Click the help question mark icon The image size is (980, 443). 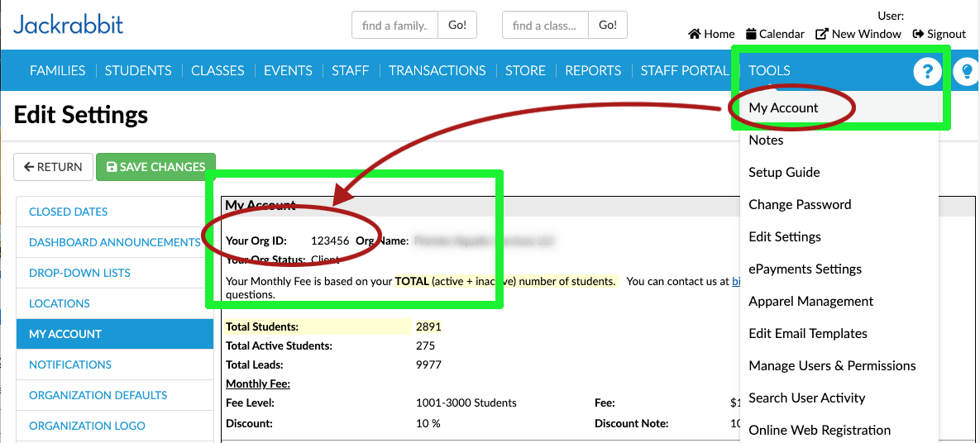[928, 72]
